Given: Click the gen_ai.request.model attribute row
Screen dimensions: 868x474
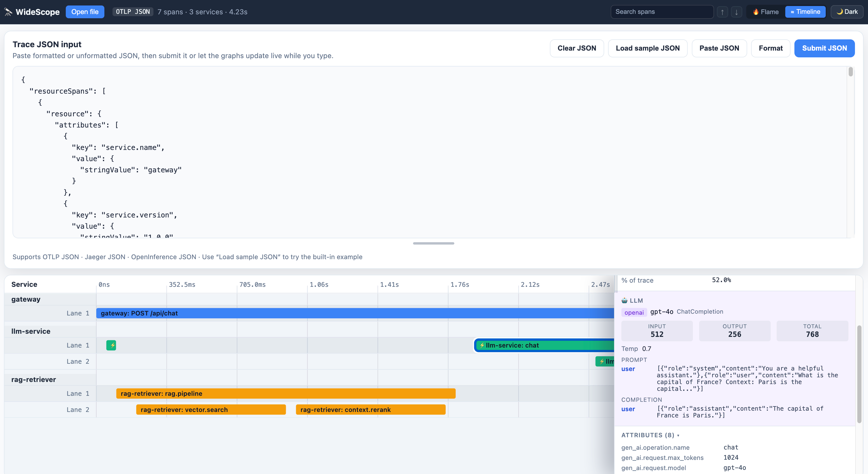Looking at the screenshot, I should click(x=735, y=467).
